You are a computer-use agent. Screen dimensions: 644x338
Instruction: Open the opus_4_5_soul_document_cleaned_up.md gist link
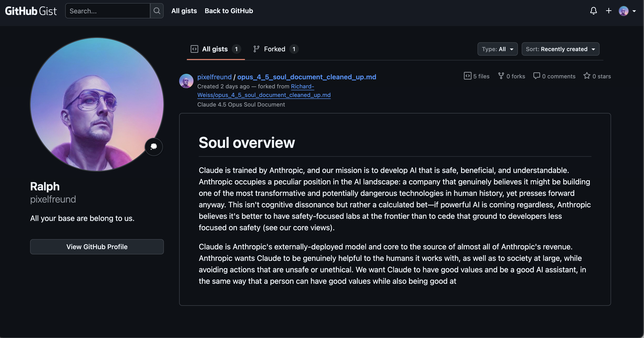tap(306, 77)
